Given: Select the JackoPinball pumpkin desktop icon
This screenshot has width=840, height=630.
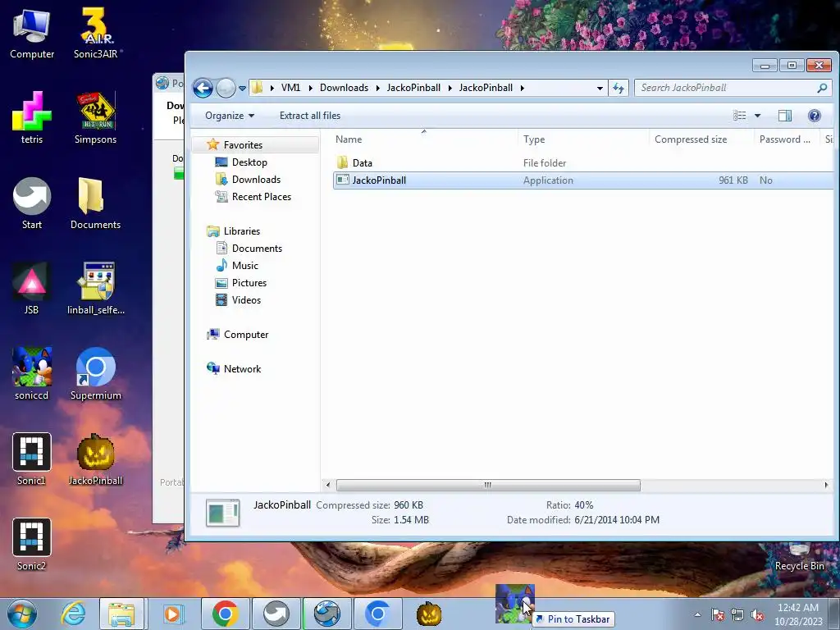Looking at the screenshot, I should (x=96, y=459).
